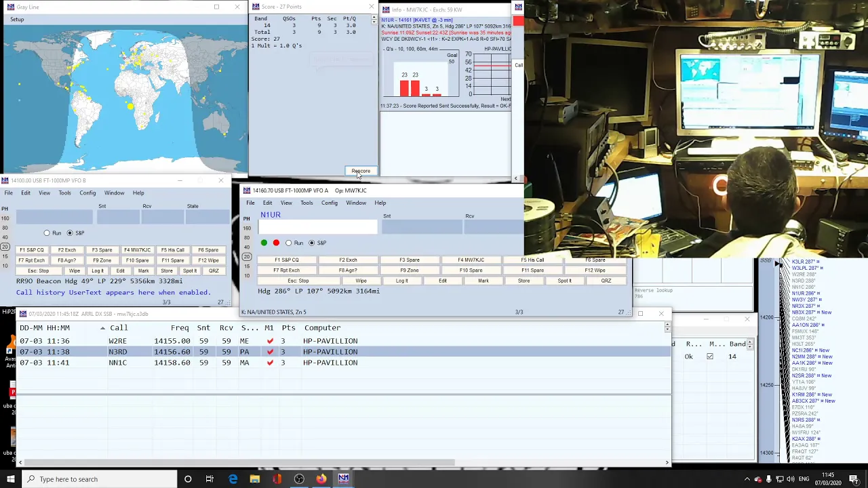Click F12 Wipe in VFO B window
The height and width of the screenshot is (488, 868).
(208, 260)
